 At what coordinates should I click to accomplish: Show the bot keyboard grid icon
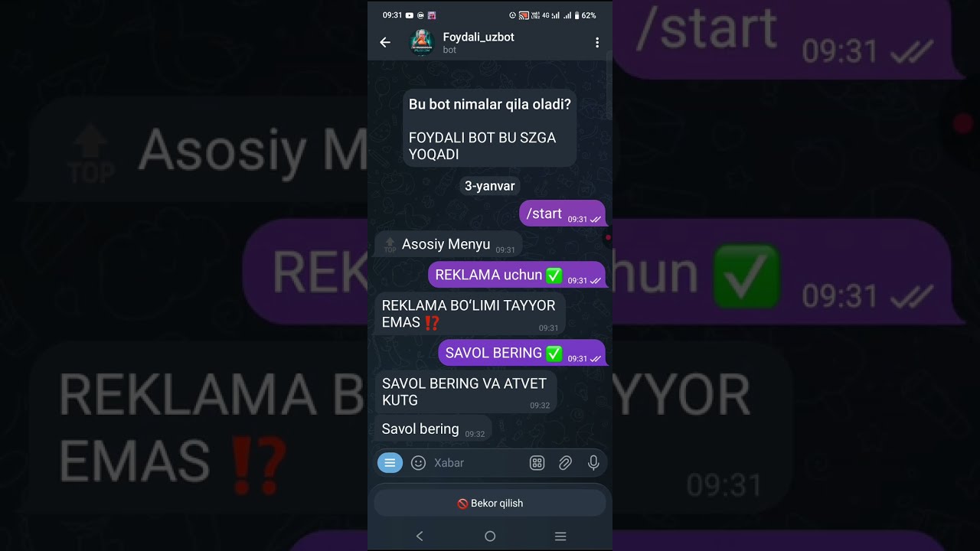(537, 462)
